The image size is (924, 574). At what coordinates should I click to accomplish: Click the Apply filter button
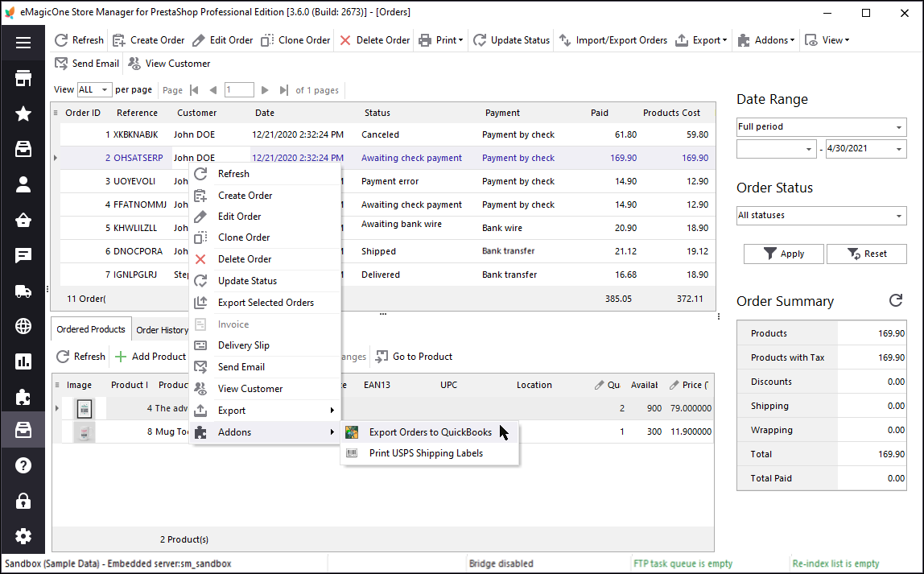pyautogui.click(x=784, y=254)
